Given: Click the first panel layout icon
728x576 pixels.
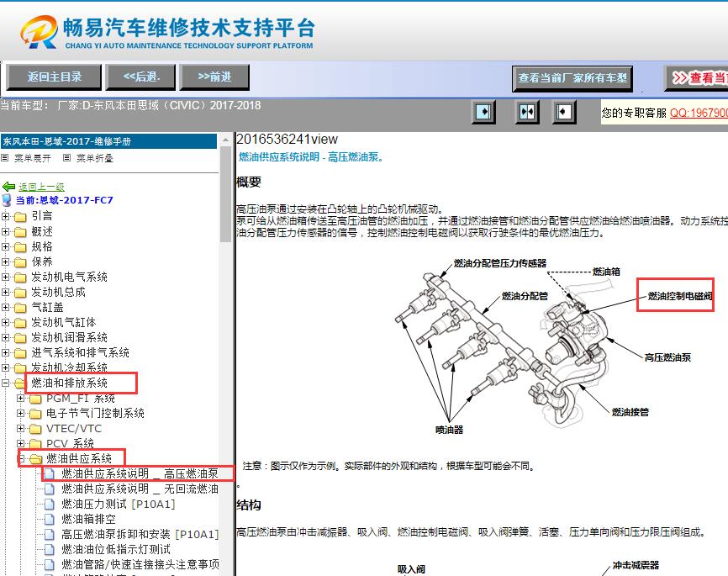Looking at the screenshot, I should [483, 112].
